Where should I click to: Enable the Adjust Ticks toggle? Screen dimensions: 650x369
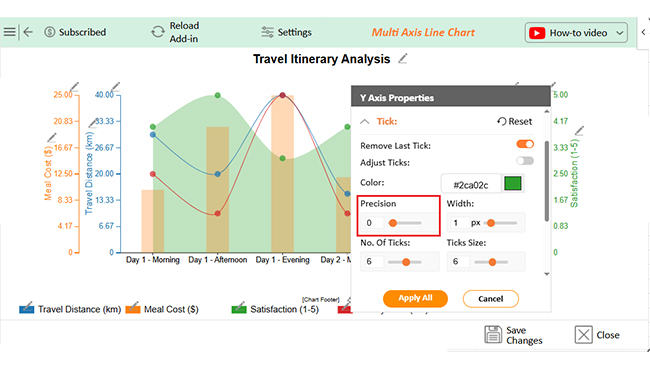coord(525,161)
